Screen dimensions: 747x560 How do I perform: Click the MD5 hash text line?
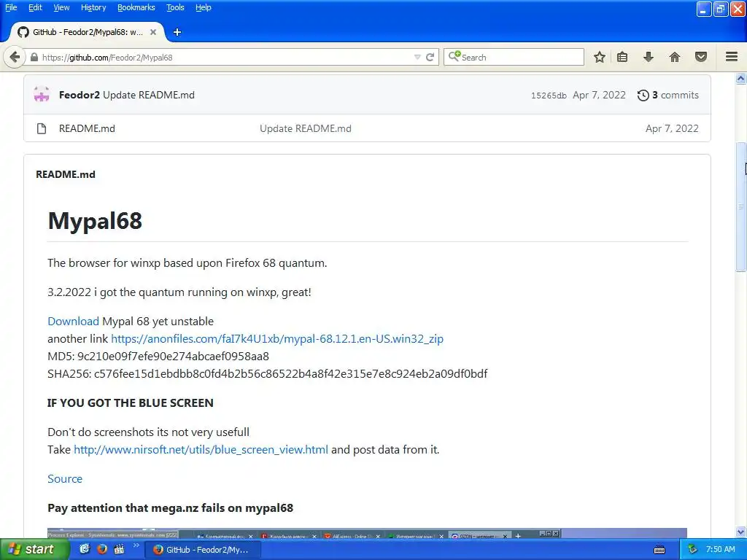point(158,356)
